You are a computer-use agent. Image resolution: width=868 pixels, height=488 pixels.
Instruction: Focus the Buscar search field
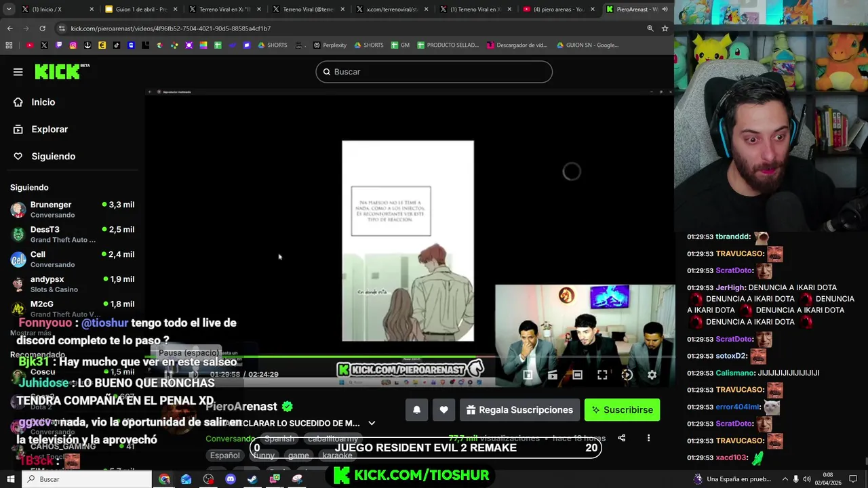[x=434, y=72]
